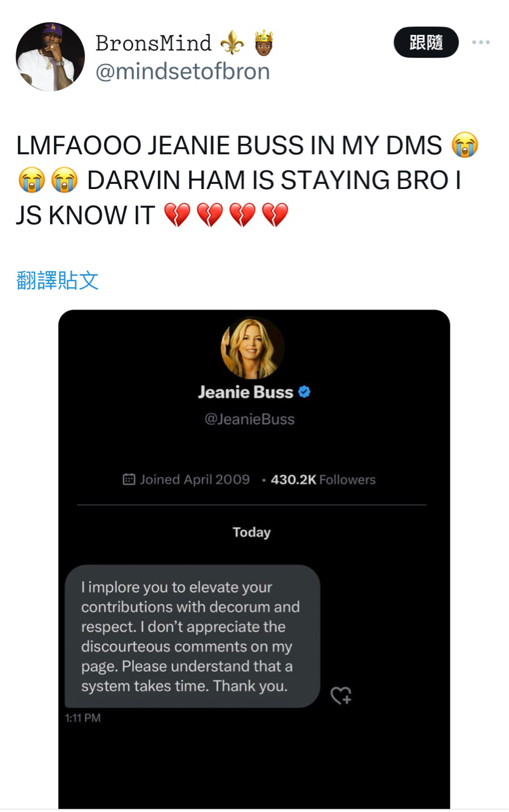Click the gray DM message bubble
This screenshot has width=509, height=812.
click(x=192, y=636)
